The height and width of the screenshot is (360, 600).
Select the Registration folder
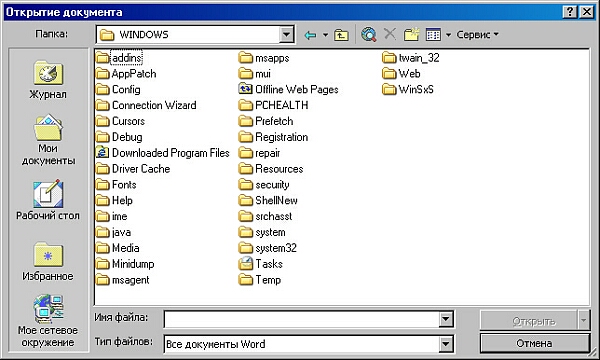coord(273,137)
